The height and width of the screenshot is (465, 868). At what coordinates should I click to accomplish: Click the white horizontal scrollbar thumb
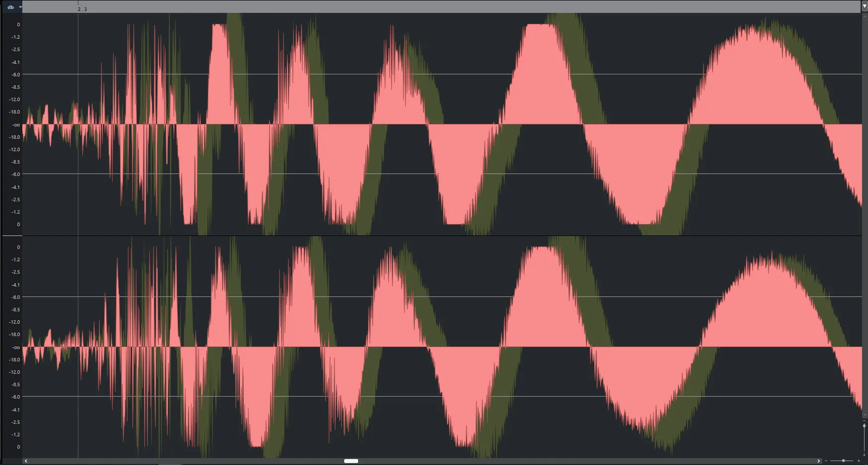coord(351,461)
